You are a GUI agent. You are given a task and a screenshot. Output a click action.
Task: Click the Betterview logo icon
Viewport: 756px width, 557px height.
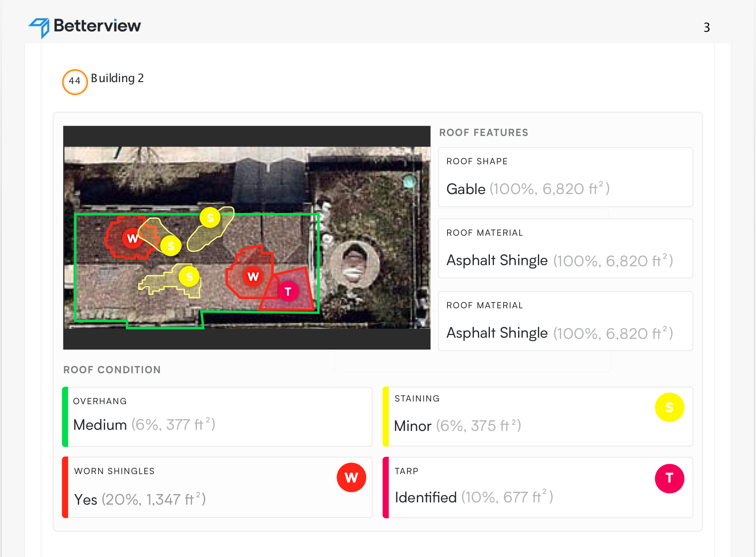coord(39,28)
